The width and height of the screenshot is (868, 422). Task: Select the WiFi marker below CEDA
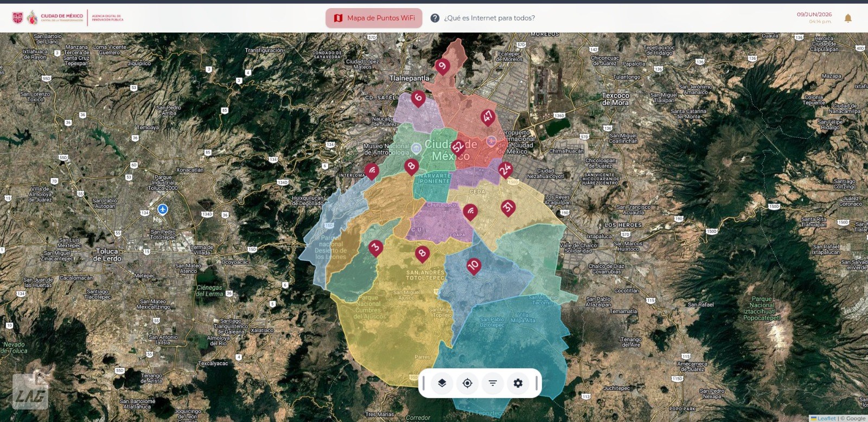[470, 212]
